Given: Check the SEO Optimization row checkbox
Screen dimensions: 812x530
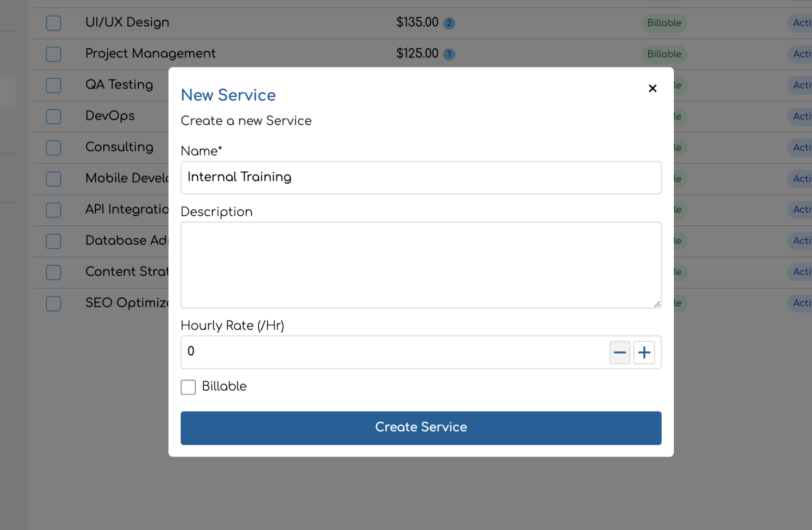Looking at the screenshot, I should [54, 304].
